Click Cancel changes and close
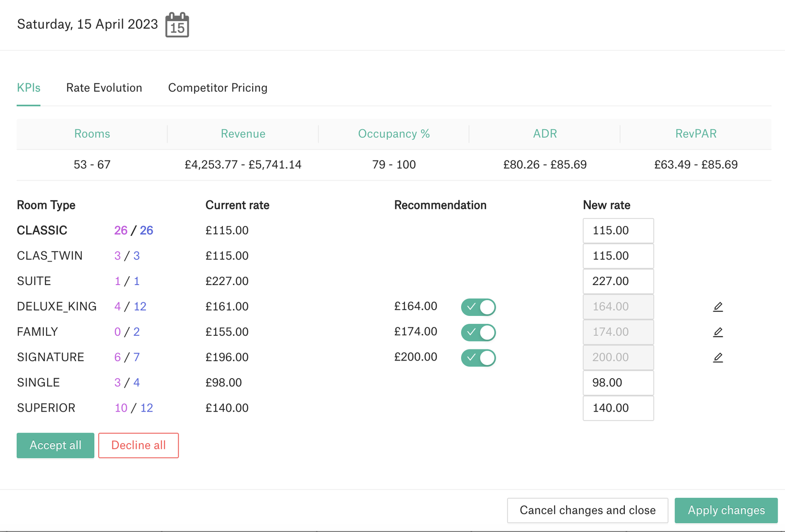This screenshot has height=532, width=785. click(x=587, y=510)
